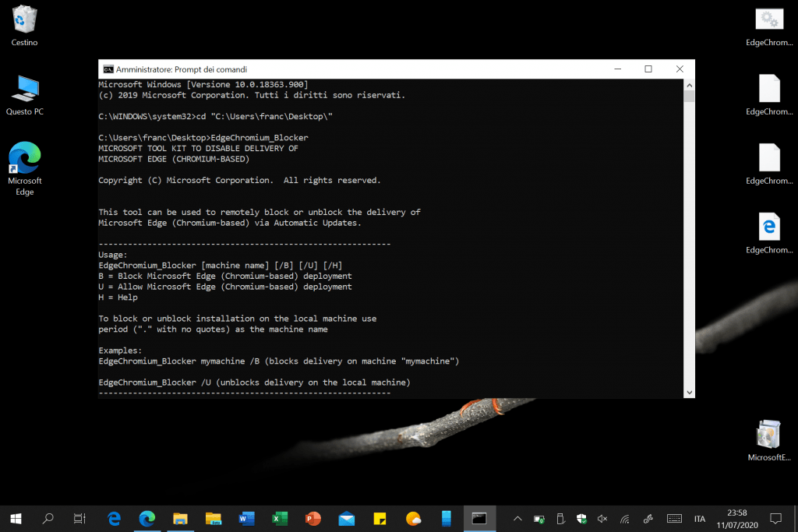The image size is (798, 532).
Task: Open the notification Action Center
Action: coord(775,518)
